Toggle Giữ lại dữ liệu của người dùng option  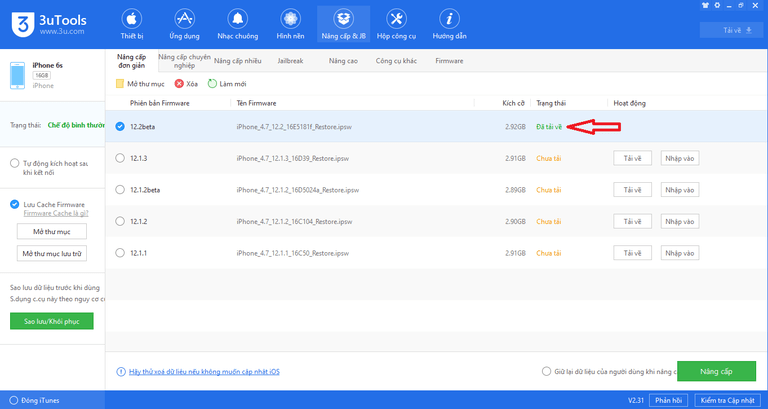[x=546, y=371]
